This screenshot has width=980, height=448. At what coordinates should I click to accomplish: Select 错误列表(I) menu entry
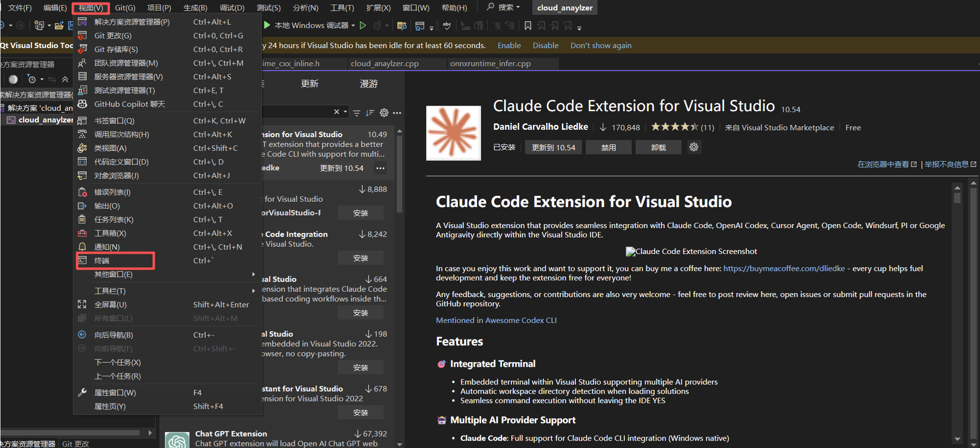coord(167,192)
